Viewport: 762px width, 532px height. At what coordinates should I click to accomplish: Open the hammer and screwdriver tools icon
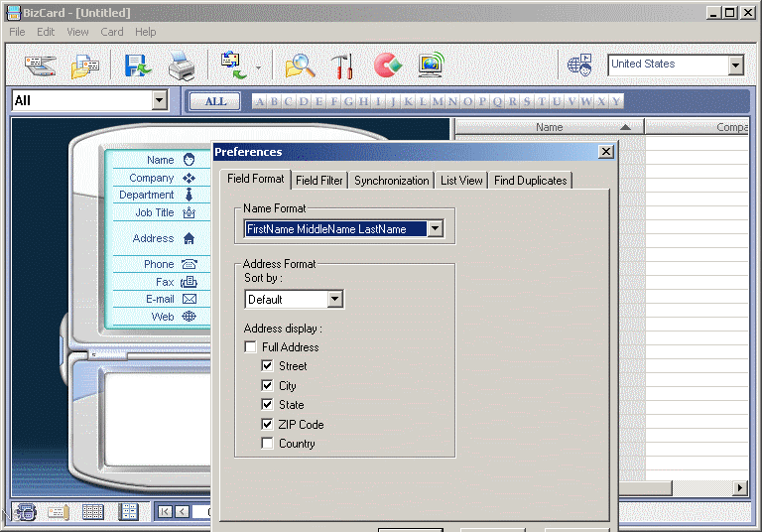342,66
